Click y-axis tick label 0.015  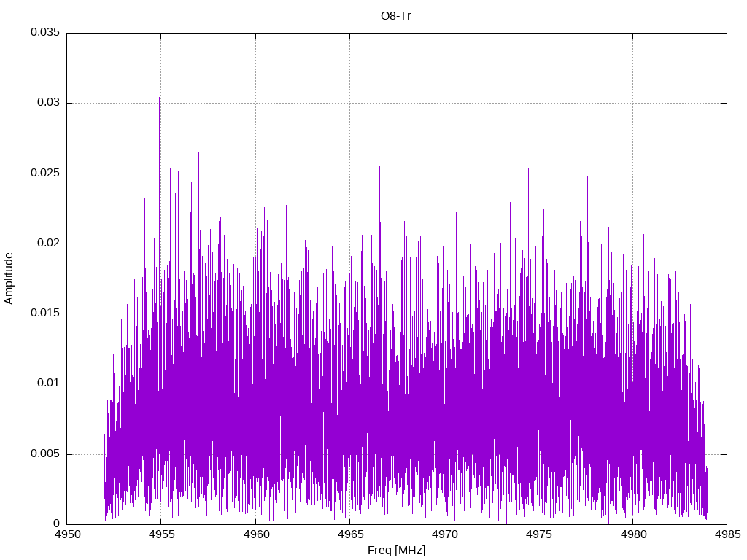click(x=45, y=313)
